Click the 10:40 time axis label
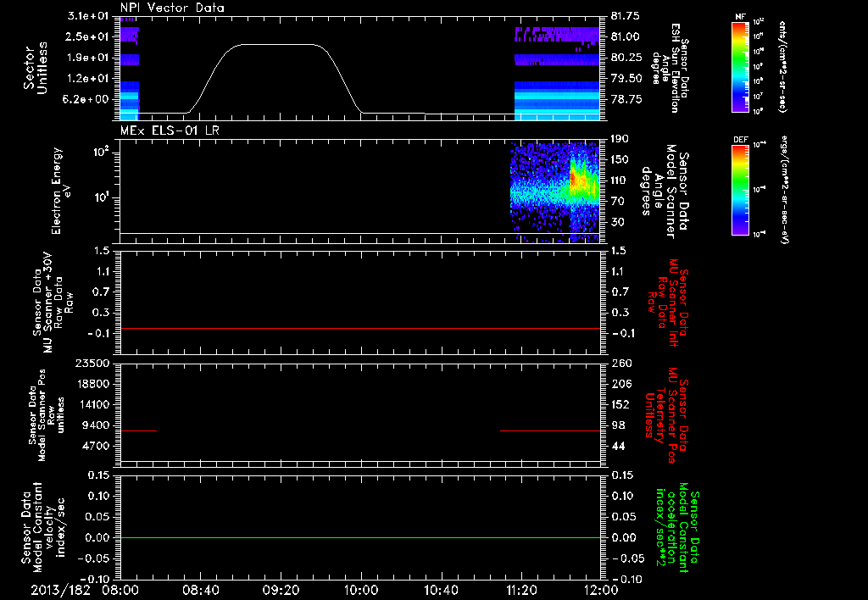 pyautogui.click(x=441, y=590)
